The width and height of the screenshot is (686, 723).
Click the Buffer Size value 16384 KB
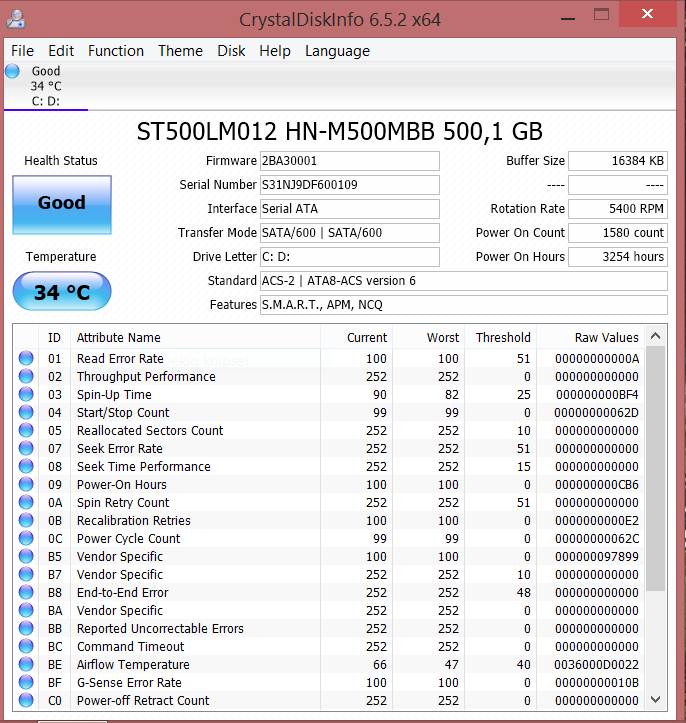pyautogui.click(x=618, y=161)
